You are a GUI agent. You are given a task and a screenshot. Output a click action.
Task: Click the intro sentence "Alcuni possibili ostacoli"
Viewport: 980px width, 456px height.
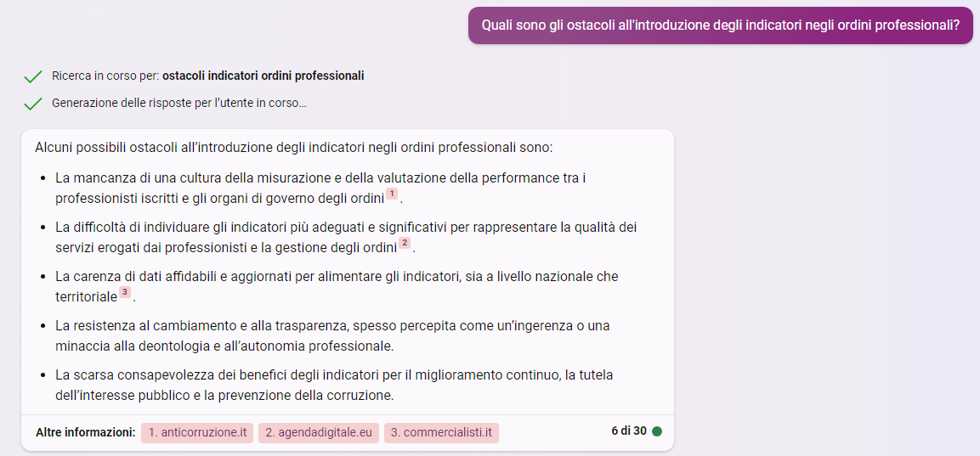pyautogui.click(x=294, y=148)
